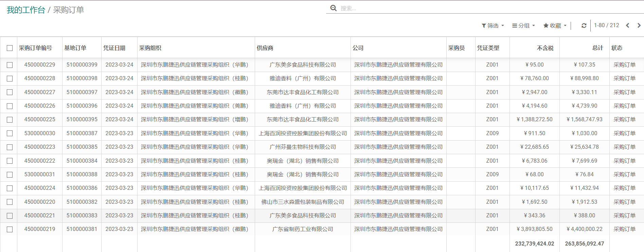Click supplier 广东省制药工业有限公司
The image size is (644, 252).
click(x=303, y=229)
